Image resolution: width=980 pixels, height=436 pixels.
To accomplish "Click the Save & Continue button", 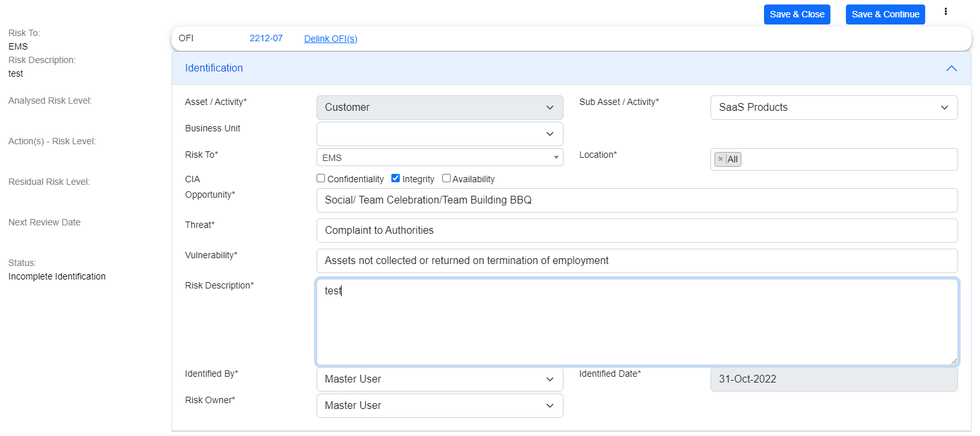I will point(885,14).
